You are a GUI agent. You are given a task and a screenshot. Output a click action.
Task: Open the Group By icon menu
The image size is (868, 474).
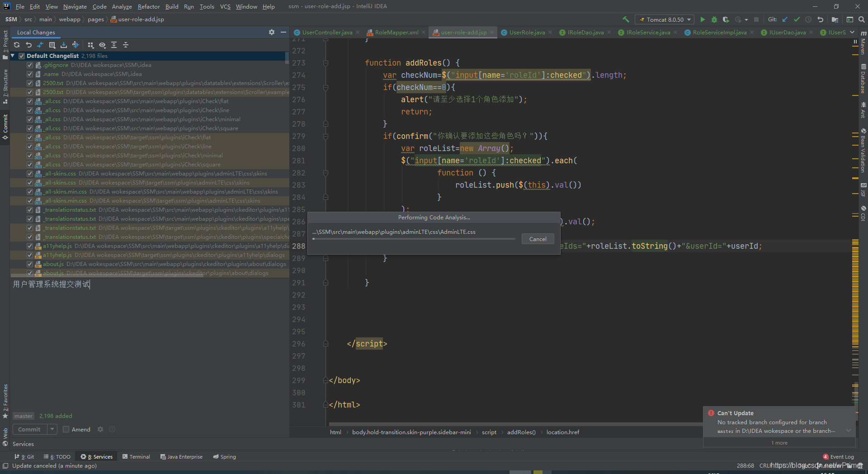click(90, 45)
